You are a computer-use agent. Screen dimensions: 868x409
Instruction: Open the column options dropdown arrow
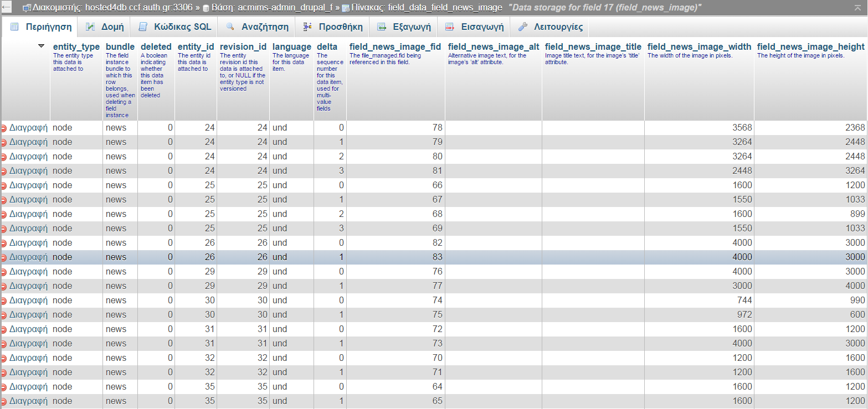[x=41, y=46]
